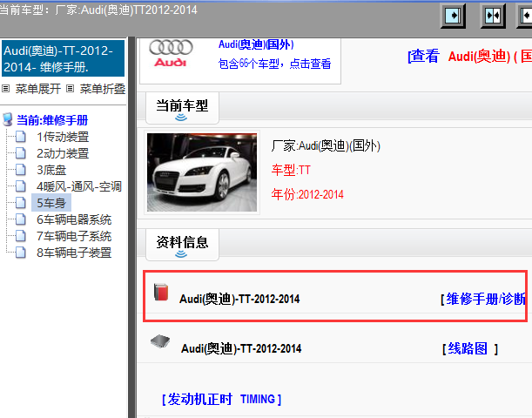Click the document icon next to 4暖风-通风-空调
Image resolution: width=532 pixels, height=418 pixels.
tap(21, 186)
